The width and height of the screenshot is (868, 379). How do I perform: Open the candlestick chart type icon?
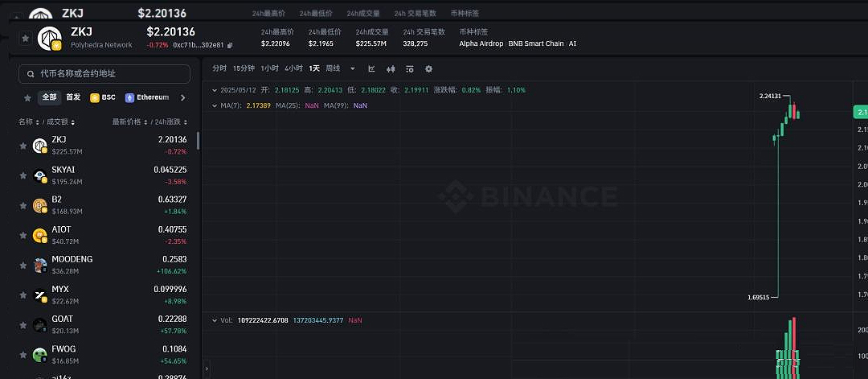pyautogui.click(x=391, y=68)
